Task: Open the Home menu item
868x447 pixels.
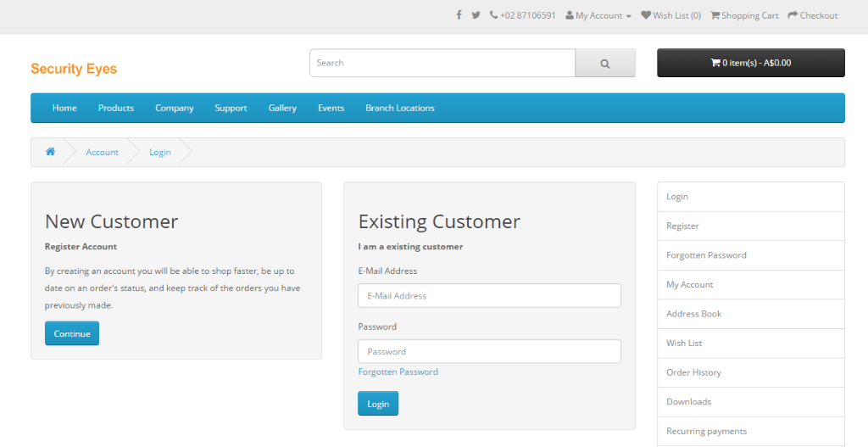Action: pos(64,108)
